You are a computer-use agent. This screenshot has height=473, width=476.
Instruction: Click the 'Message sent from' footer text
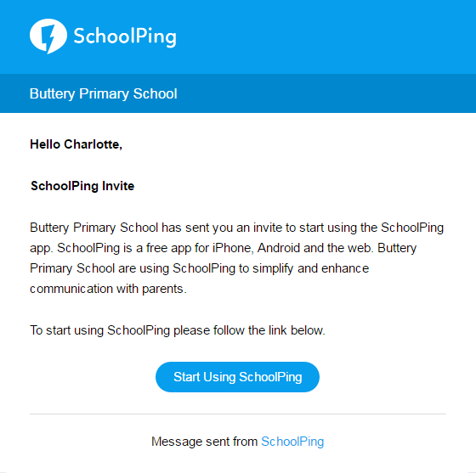coord(204,442)
